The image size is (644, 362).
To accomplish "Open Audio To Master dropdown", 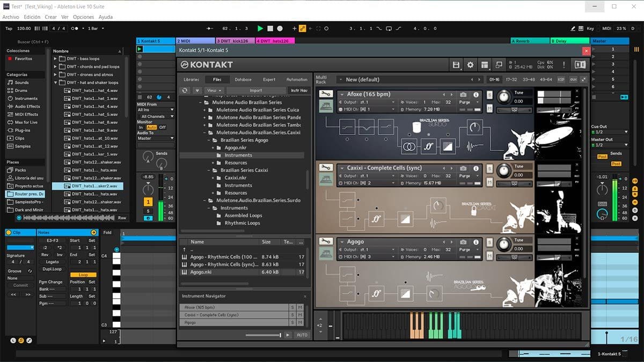I will coord(156,138).
